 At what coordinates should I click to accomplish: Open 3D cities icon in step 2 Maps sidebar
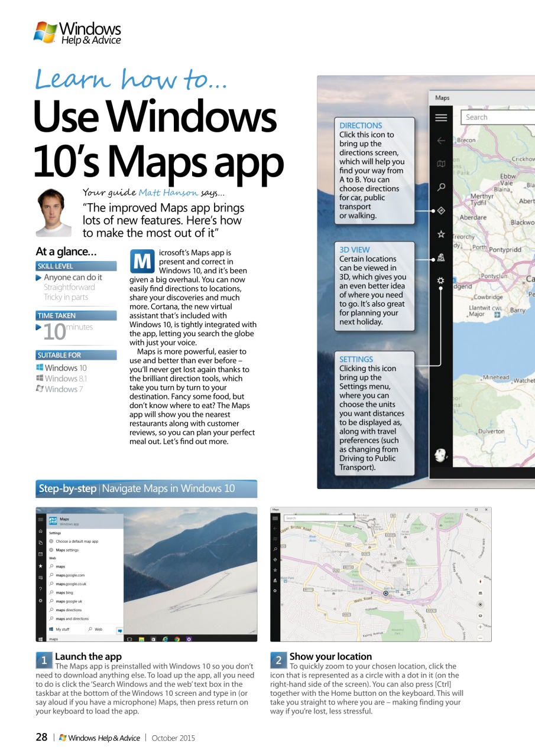pyautogui.click(x=275, y=581)
